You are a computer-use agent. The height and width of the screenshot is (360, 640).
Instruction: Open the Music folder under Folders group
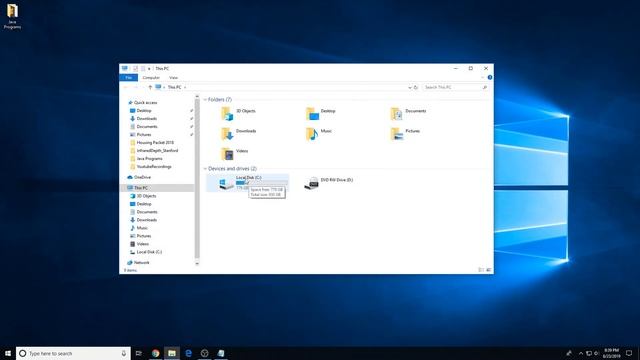319,133
